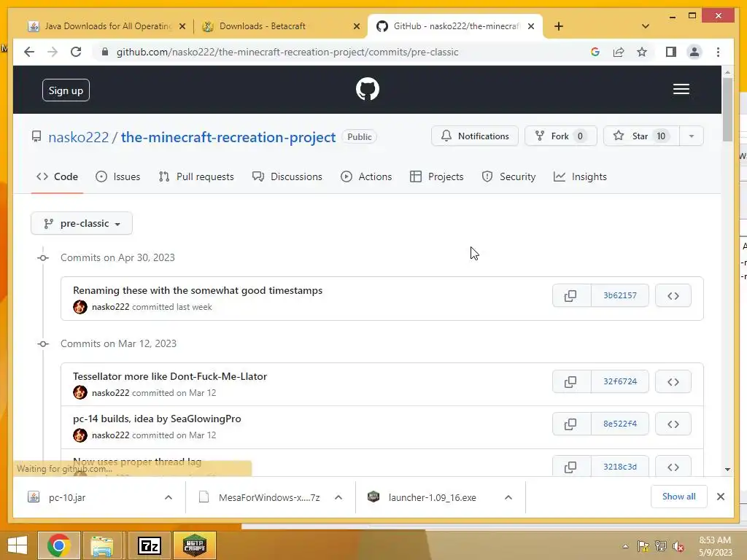Open a new Chrome tab
Image resolution: width=747 pixels, height=560 pixels.
click(x=559, y=26)
